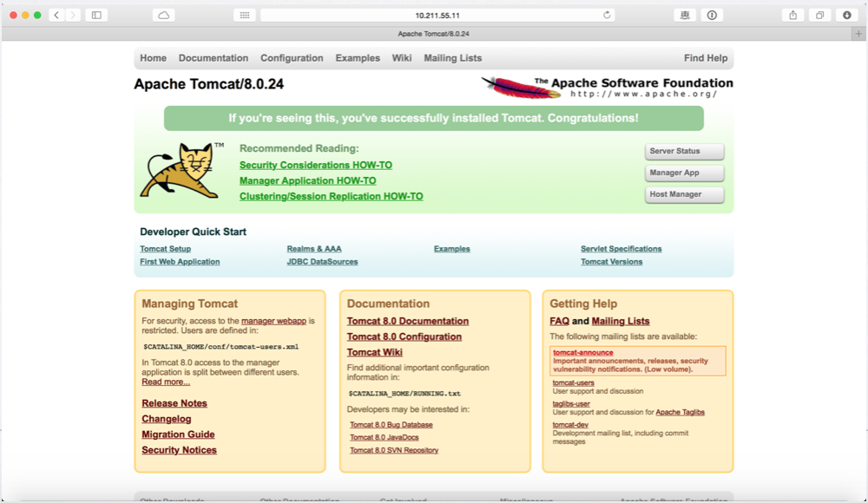The image size is (868, 503).
Task: Open the iCloud tabs cloud icon
Action: point(163,15)
